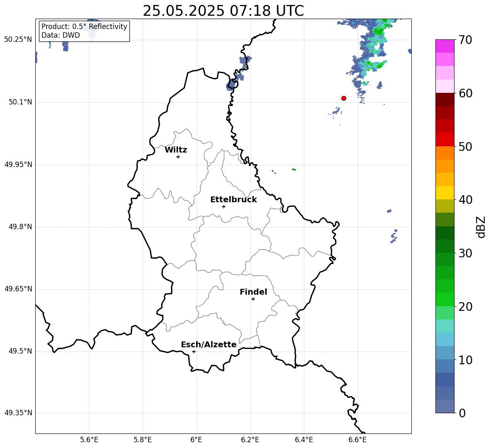The height and width of the screenshot is (448, 491).
Task: Click the 0 tick on the colorbar
Action: (x=462, y=413)
